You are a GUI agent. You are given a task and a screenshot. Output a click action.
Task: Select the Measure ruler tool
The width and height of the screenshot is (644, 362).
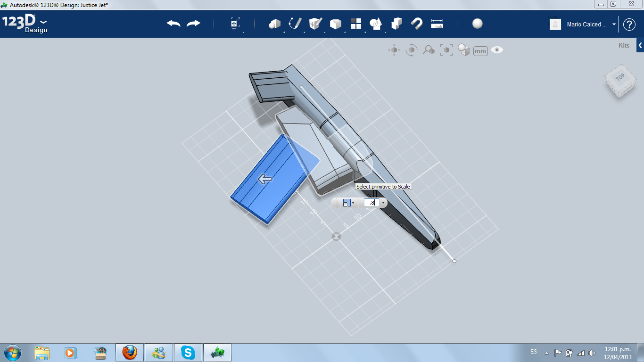click(x=437, y=24)
